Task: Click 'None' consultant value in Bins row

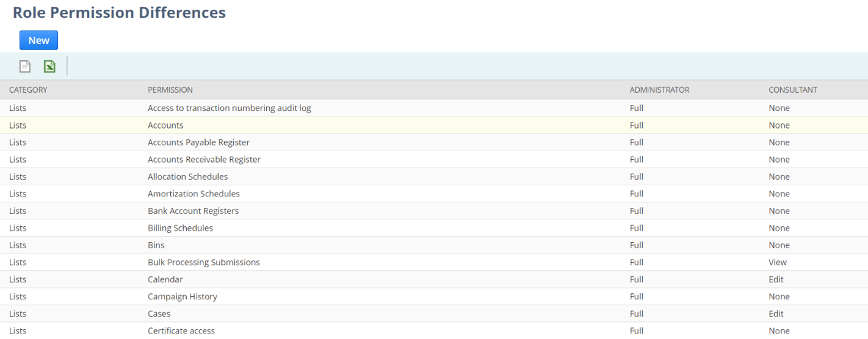Action: (779, 245)
